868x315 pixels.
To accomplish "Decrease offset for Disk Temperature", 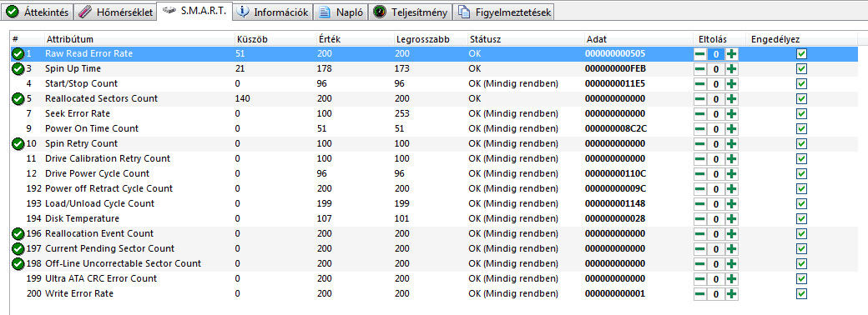I will click(x=700, y=218).
